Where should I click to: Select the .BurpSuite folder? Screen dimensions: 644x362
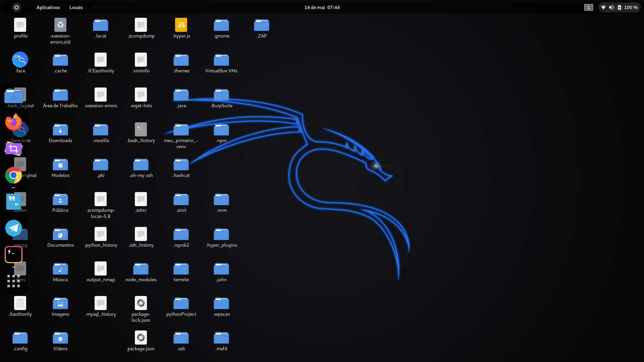(221, 95)
